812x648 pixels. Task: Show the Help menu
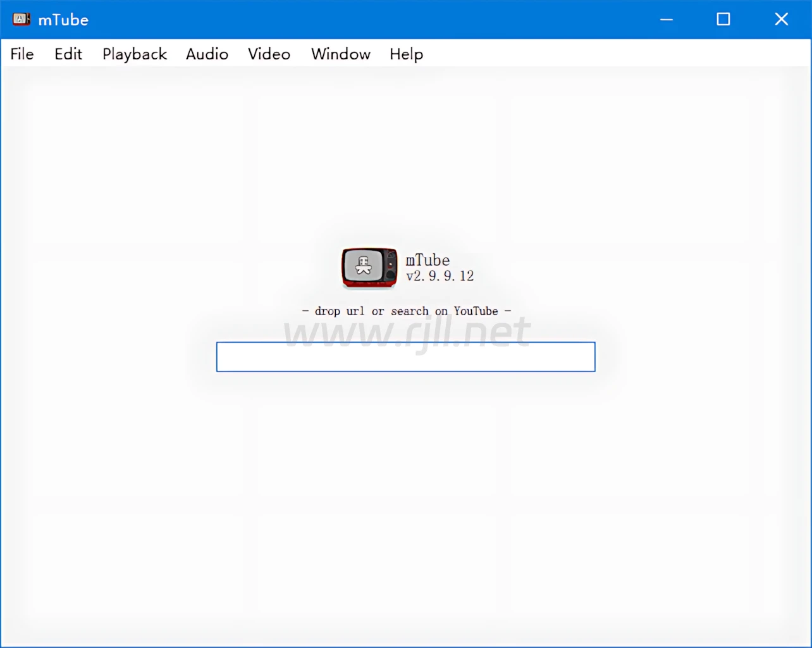pyautogui.click(x=406, y=54)
